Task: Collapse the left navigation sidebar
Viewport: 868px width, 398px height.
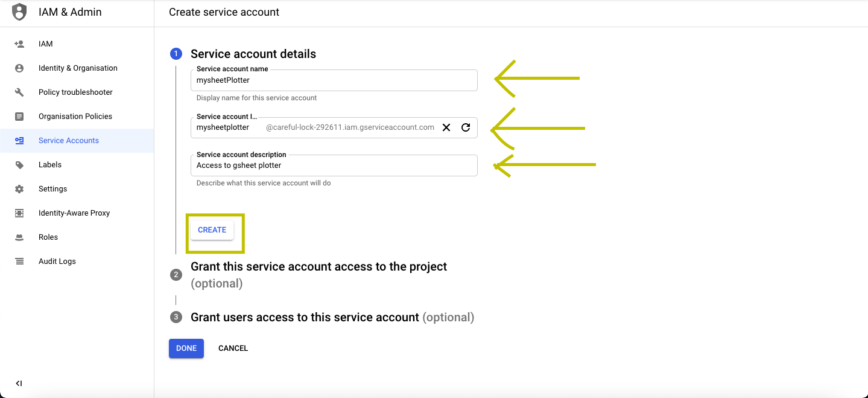Action: [19, 384]
